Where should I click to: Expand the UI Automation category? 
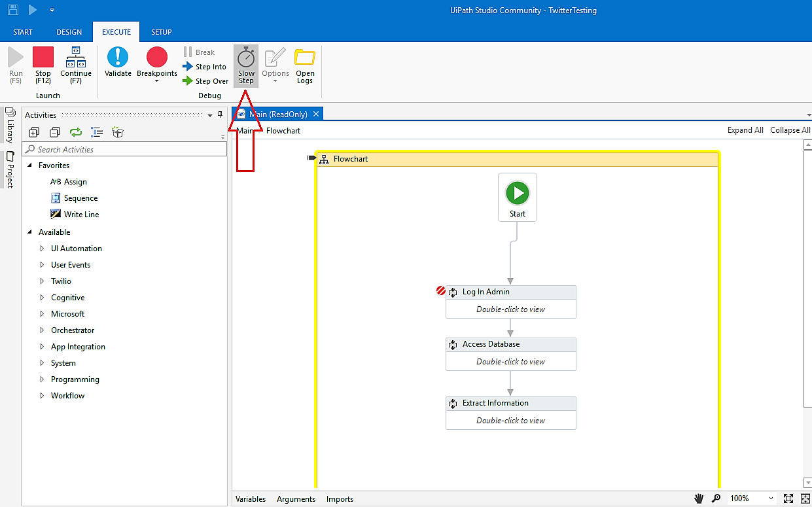[x=43, y=249]
